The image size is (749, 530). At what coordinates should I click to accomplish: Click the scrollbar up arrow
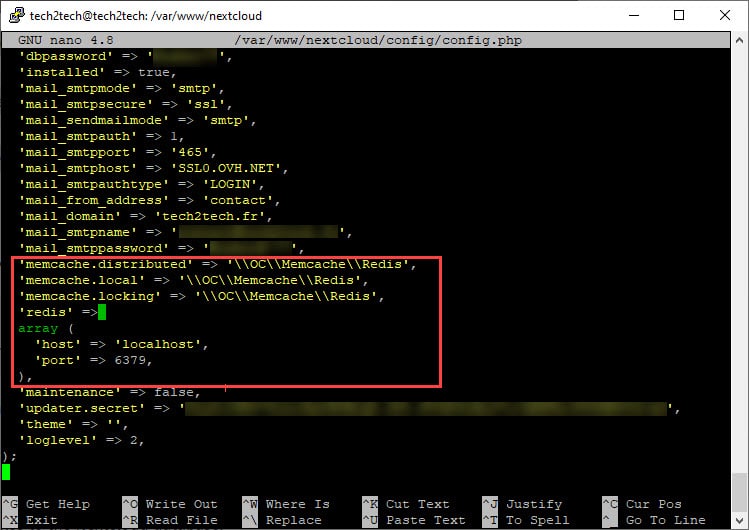pyautogui.click(x=739, y=40)
